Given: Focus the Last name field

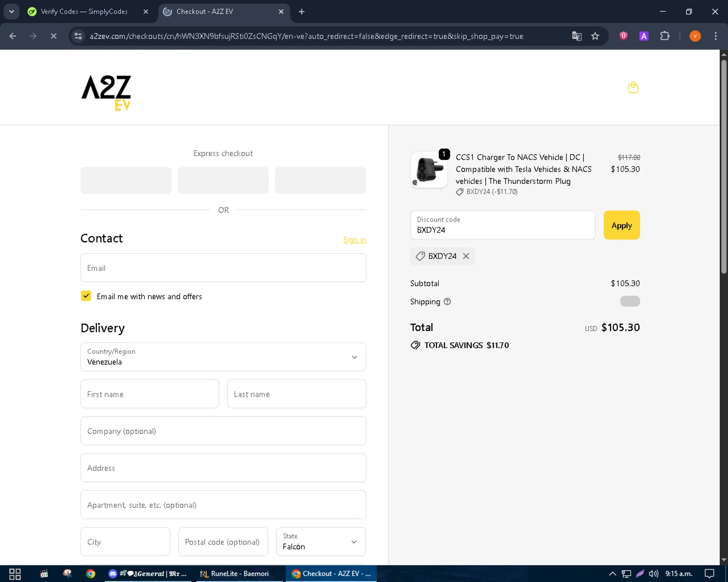Looking at the screenshot, I should pyautogui.click(x=297, y=394).
